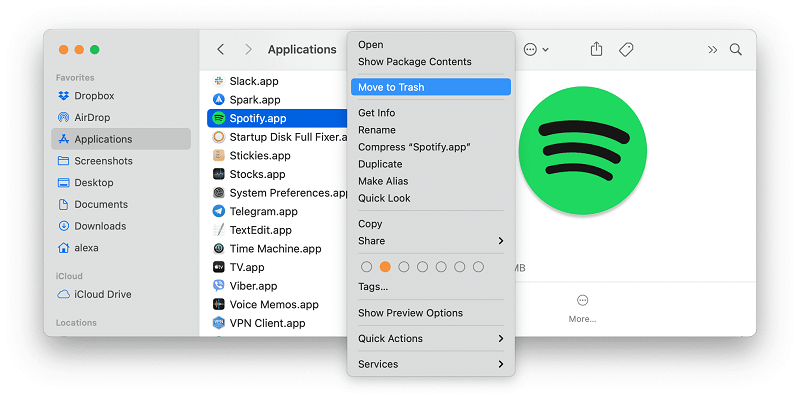Click the Telegram app icon
The height and width of the screenshot is (394, 800).
click(x=219, y=211)
